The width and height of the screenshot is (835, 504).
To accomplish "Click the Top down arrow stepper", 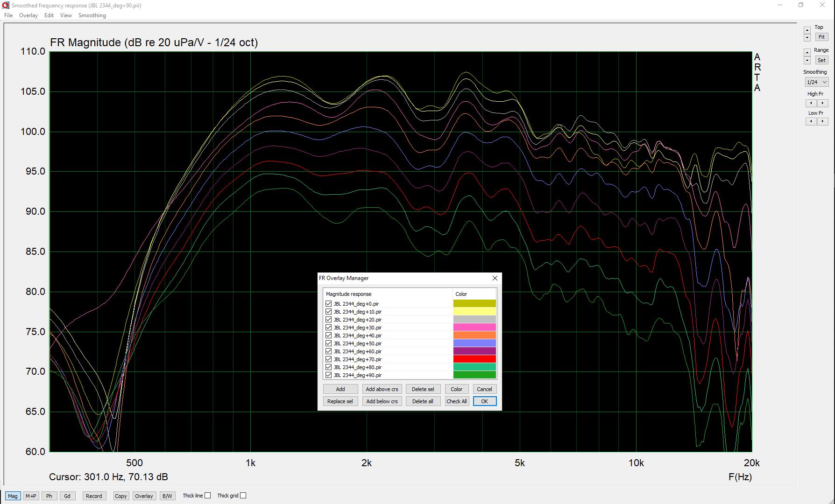I will [x=807, y=38].
